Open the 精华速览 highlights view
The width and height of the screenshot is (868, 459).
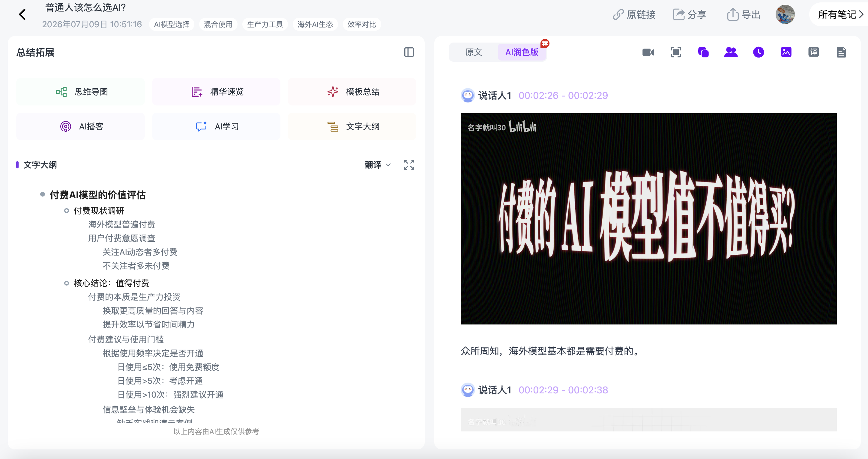(x=216, y=92)
